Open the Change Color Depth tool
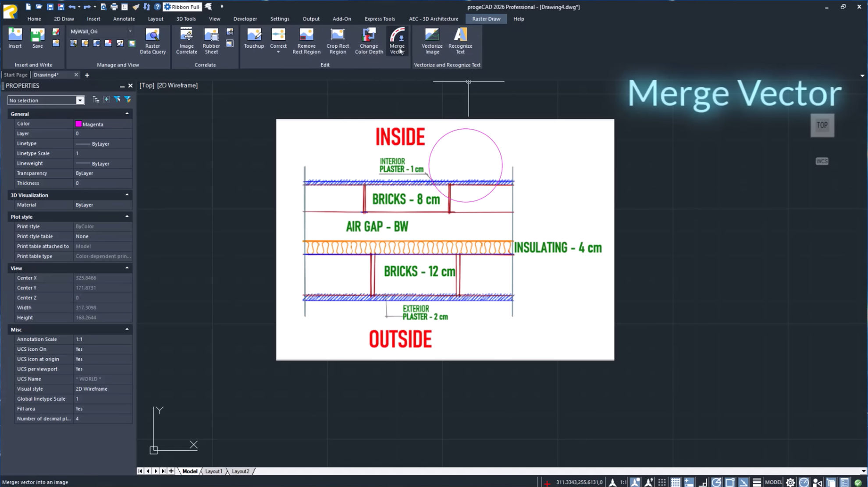Screen dimensions: 868x487 (x=369, y=41)
